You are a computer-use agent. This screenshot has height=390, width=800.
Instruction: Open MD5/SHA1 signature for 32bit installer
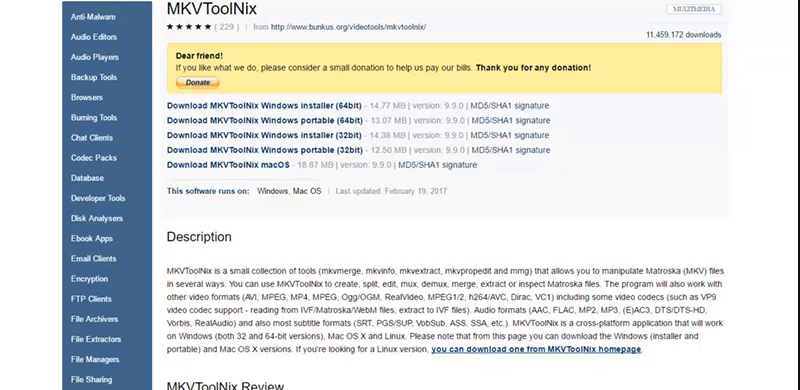(510, 135)
